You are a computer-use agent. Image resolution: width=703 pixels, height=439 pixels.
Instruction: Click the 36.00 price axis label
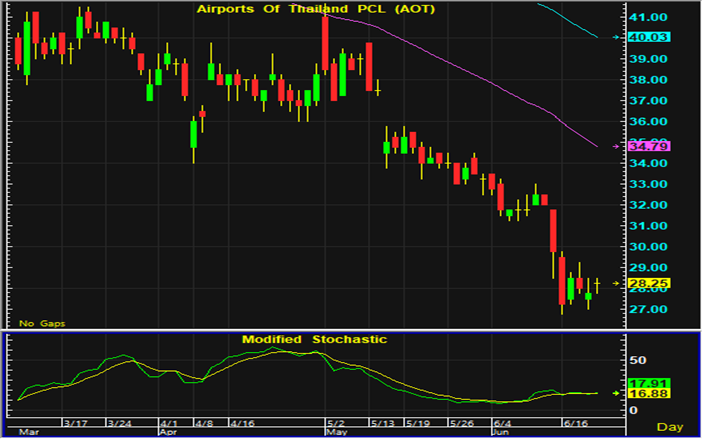(x=648, y=122)
